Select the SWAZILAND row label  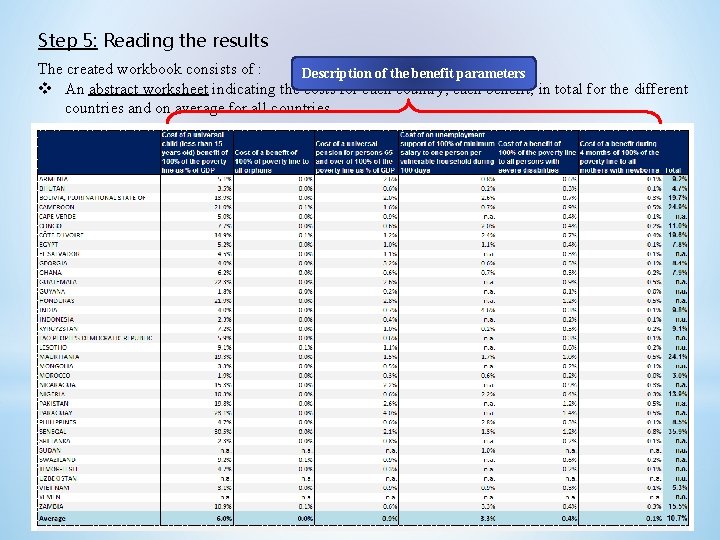(57, 460)
